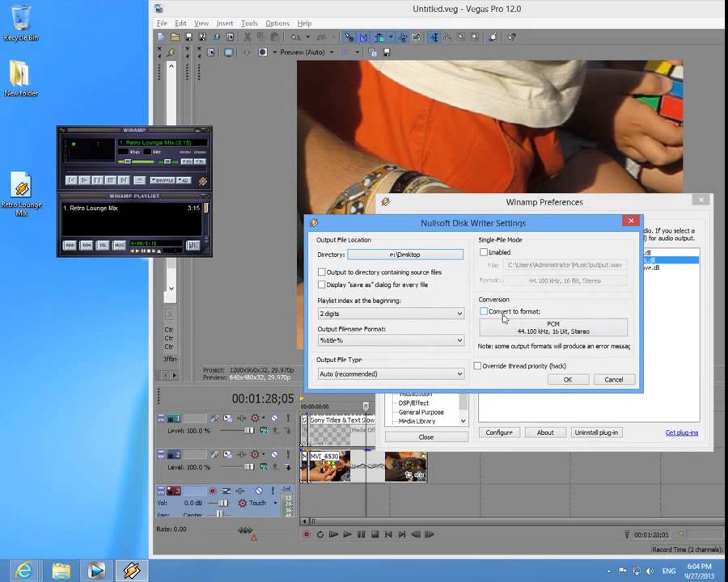Screen dimensions: 728x582
Task: Click Uninstall plug-in button
Action: point(596,432)
